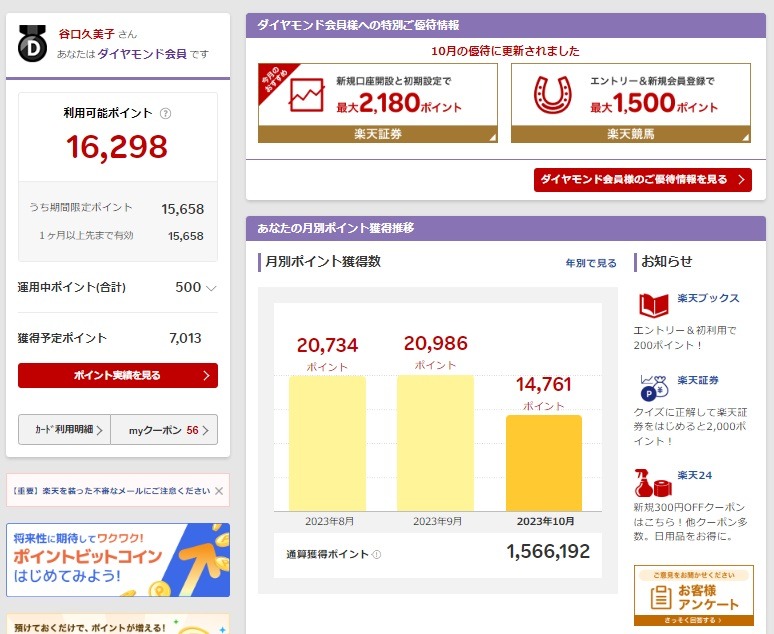Click the 楽天証券 chart icon
This screenshot has width=774, height=634.
coord(307,95)
